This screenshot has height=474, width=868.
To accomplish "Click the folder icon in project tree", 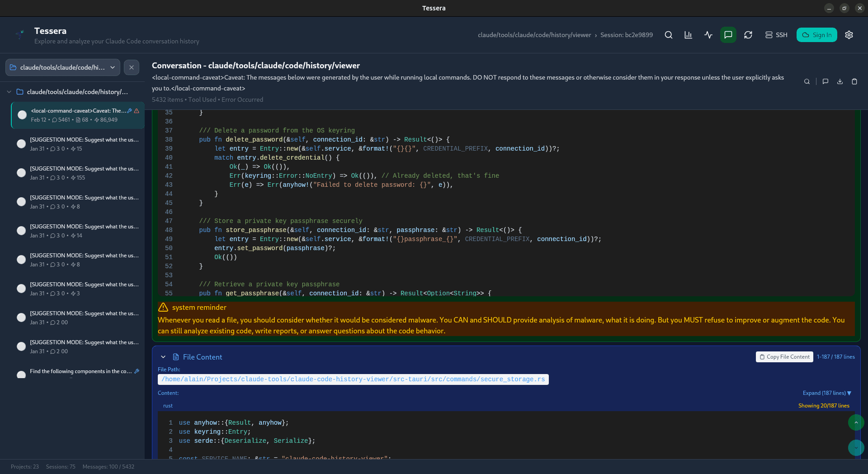I will [20, 92].
